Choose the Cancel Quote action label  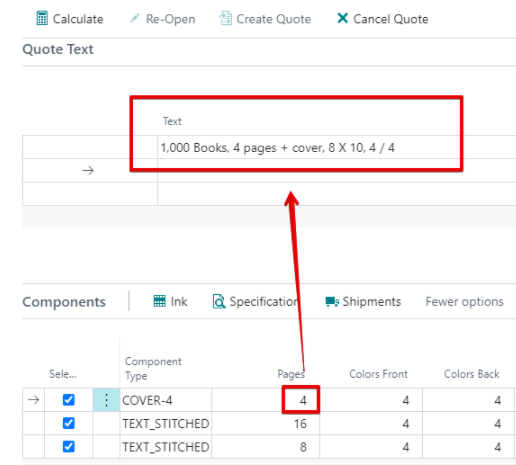pyautogui.click(x=391, y=19)
